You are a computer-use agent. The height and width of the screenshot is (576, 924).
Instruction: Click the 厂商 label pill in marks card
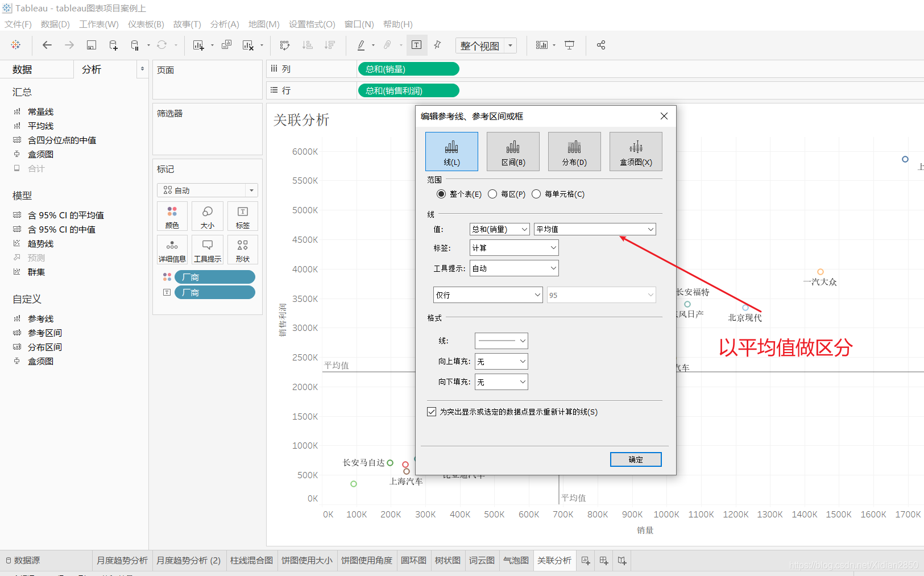(x=215, y=292)
